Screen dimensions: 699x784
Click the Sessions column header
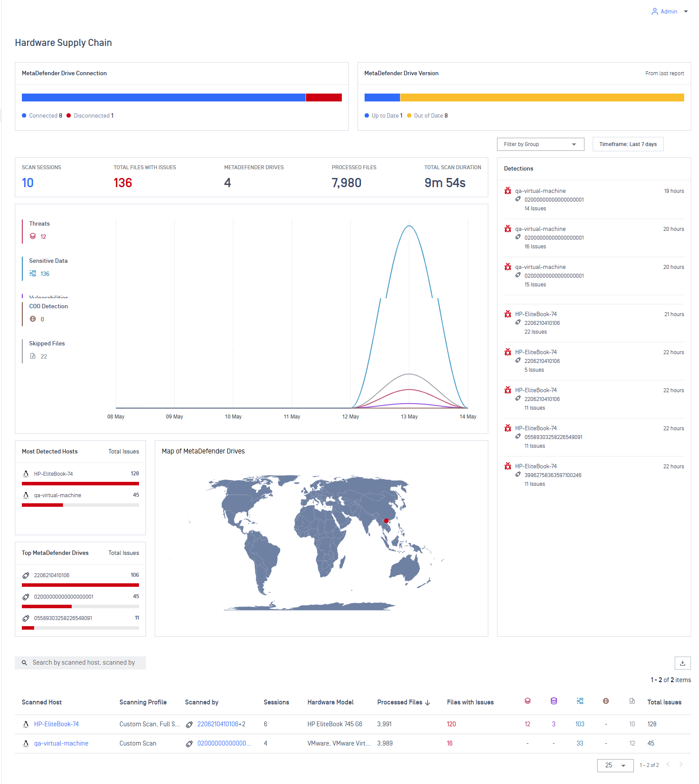tap(276, 702)
